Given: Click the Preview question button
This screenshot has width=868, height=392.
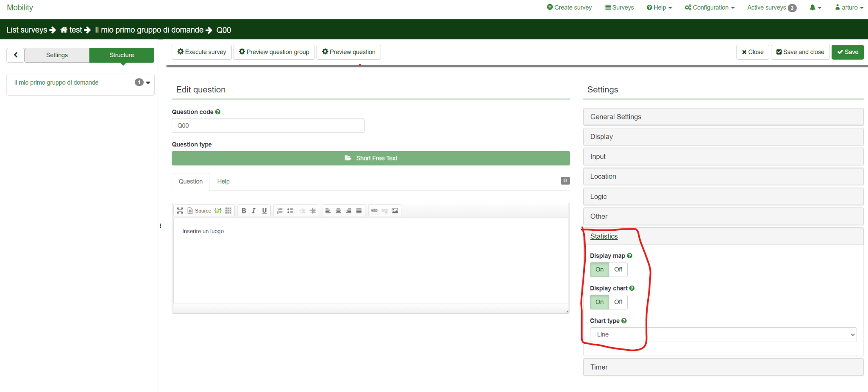Looking at the screenshot, I should (348, 52).
